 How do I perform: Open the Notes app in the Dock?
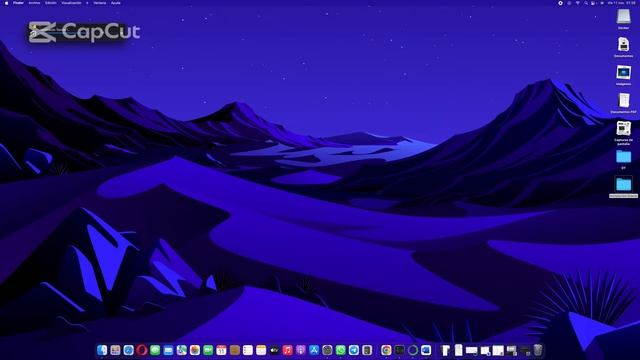[x=261, y=350]
